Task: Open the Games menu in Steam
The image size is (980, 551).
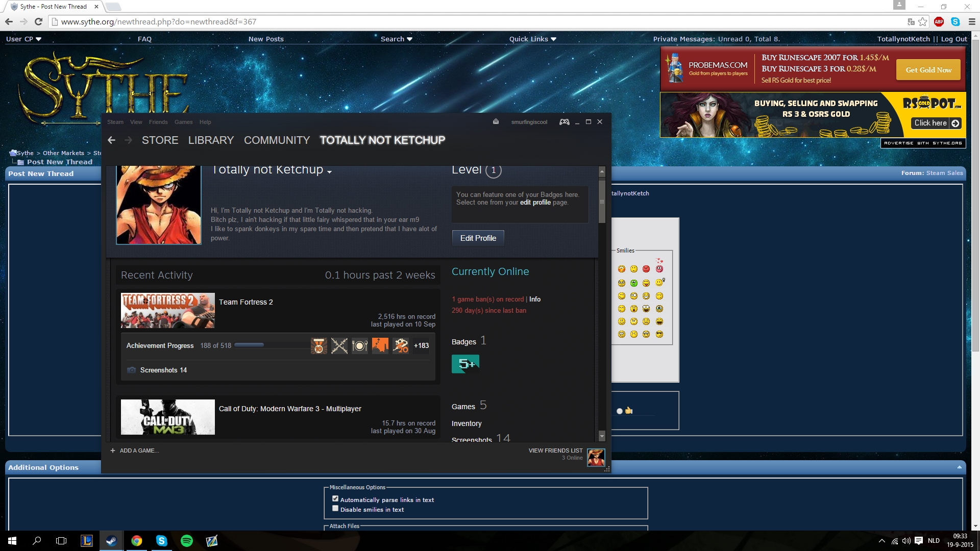Action: click(184, 122)
